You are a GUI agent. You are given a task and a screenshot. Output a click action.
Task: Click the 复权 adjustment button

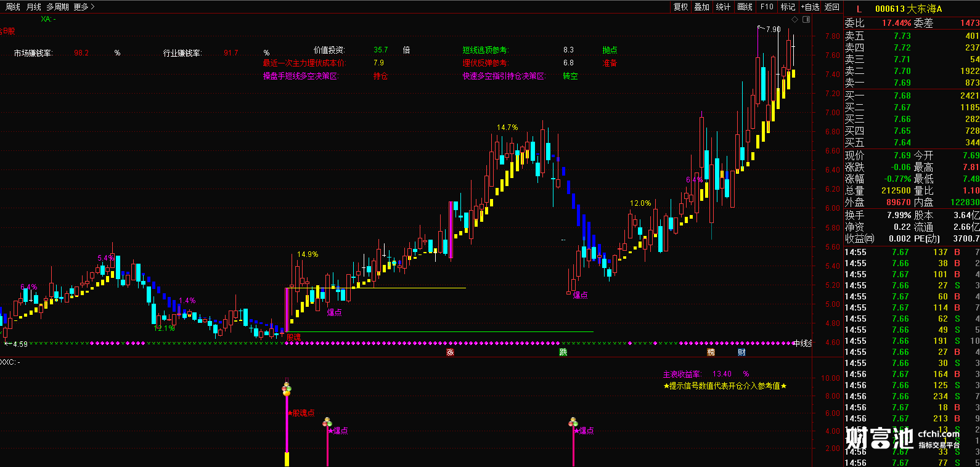tap(680, 7)
